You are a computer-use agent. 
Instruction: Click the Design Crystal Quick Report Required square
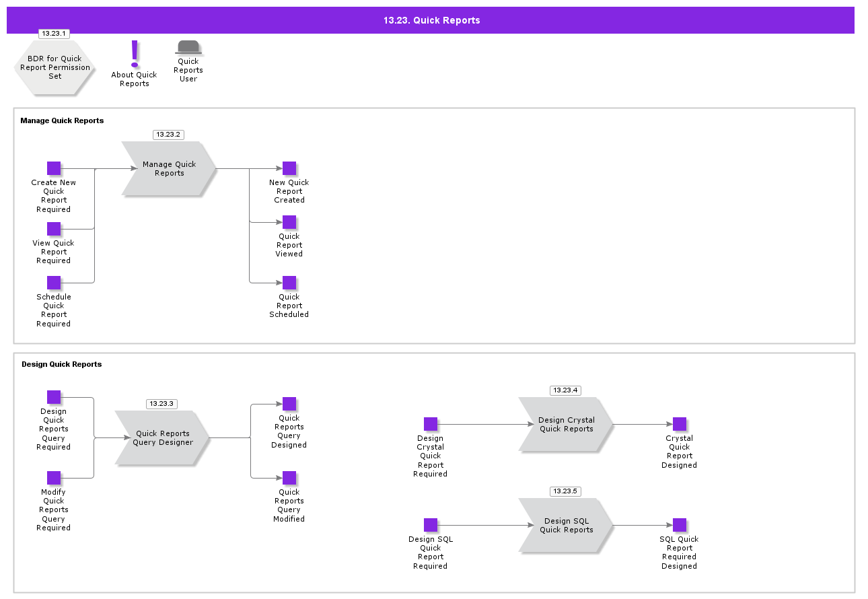[x=431, y=424]
